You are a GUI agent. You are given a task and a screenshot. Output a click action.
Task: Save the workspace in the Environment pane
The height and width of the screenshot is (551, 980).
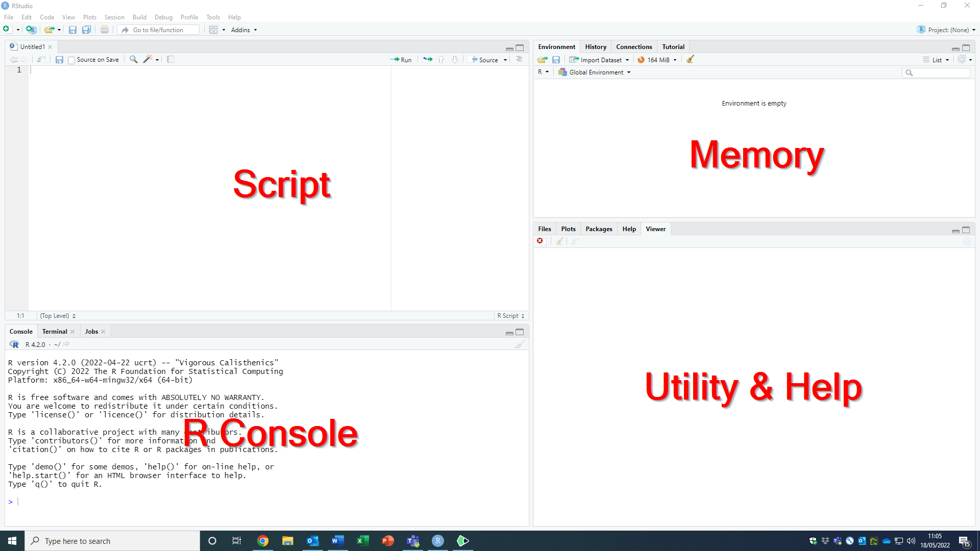556,60
